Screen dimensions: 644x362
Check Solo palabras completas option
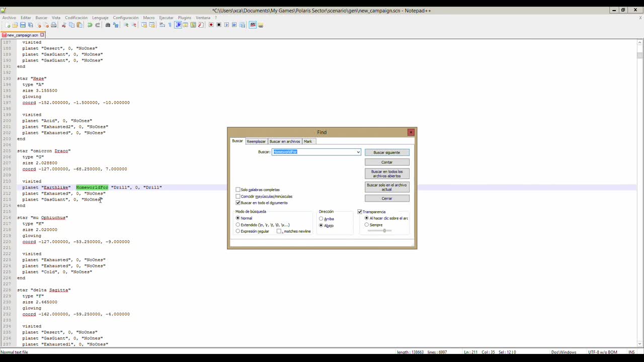click(238, 190)
